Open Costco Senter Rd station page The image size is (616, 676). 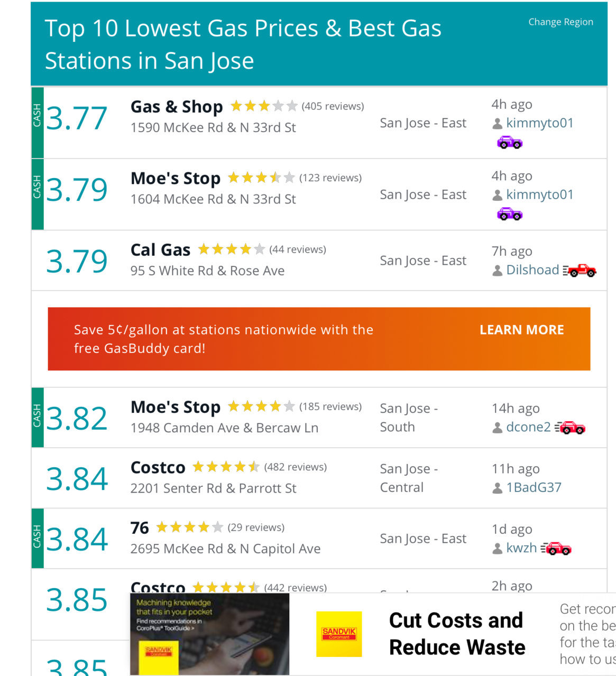click(x=158, y=467)
